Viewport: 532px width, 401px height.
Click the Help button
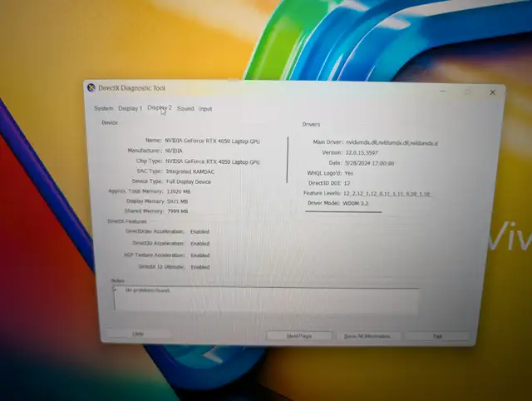138,334
